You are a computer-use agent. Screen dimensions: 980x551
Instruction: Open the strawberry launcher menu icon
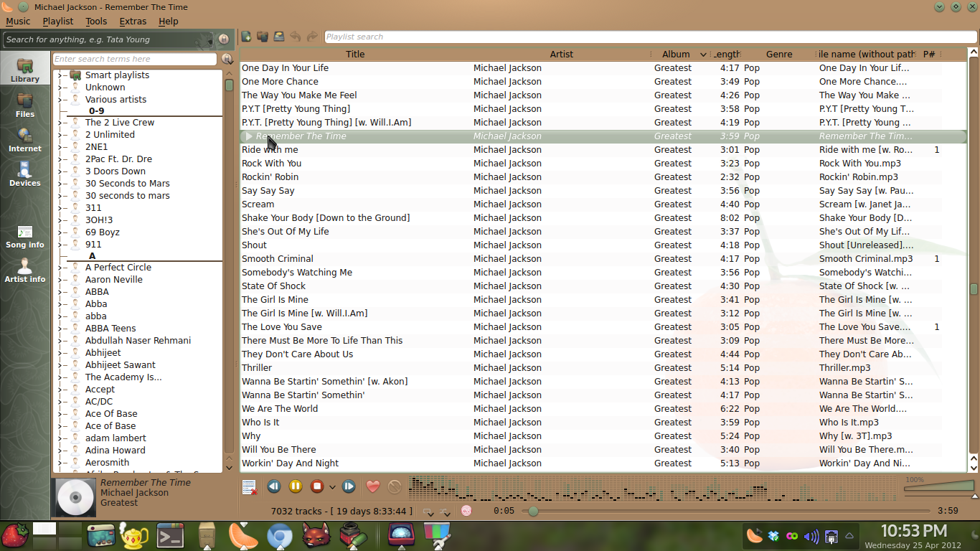pyautogui.click(x=14, y=535)
